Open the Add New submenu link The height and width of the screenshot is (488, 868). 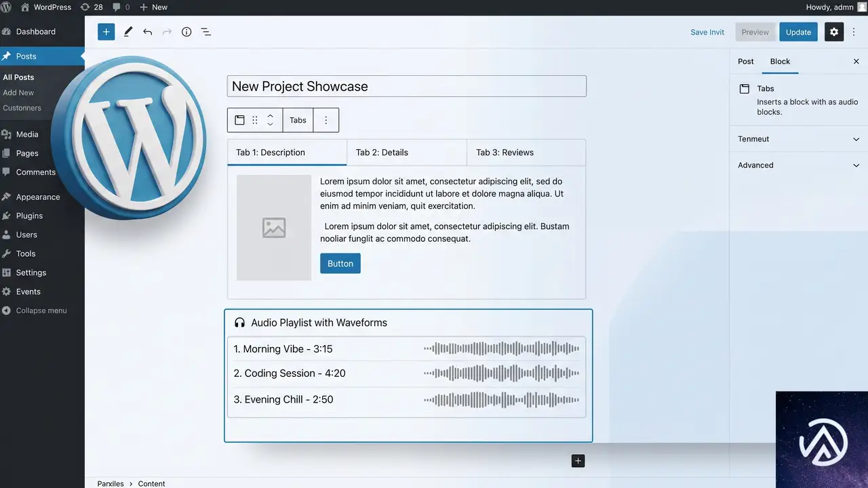[18, 93]
